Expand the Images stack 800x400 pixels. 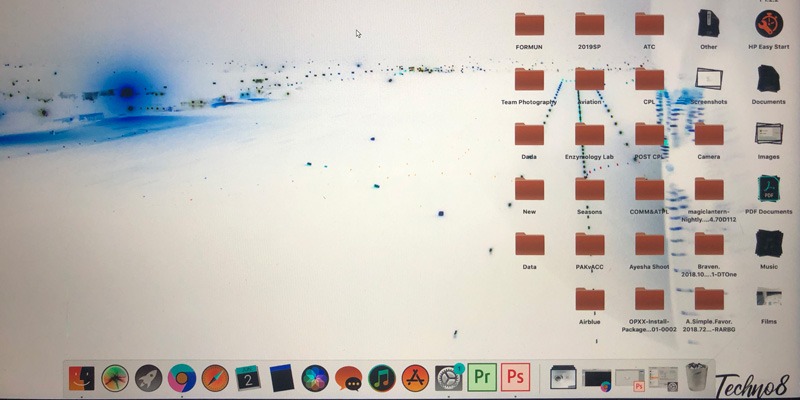point(768,134)
